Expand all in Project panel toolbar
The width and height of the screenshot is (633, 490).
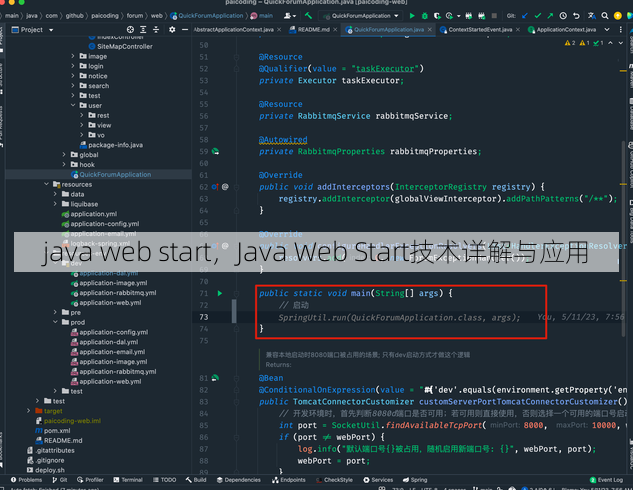click(143, 29)
